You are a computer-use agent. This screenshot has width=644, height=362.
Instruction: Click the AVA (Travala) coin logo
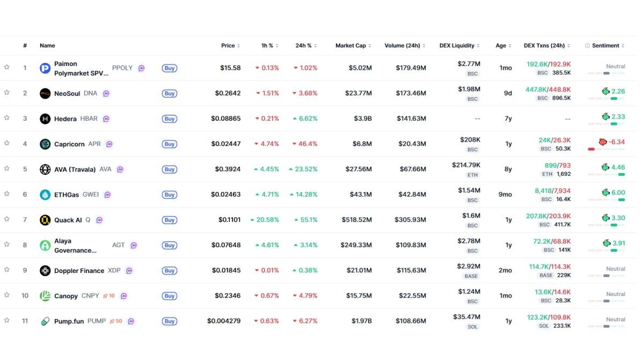pyautogui.click(x=45, y=169)
